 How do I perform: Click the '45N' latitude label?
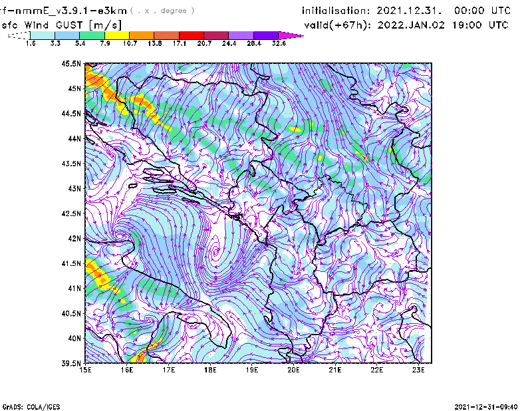click(74, 88)
